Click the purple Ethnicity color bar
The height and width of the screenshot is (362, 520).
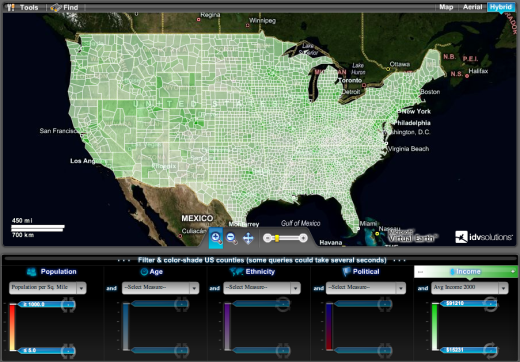pos(227,327)
